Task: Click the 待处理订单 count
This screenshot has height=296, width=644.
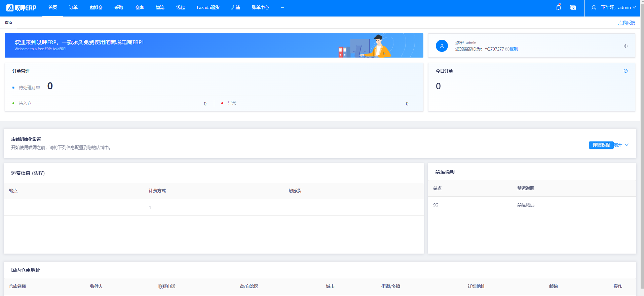Action: coord(50,86)
